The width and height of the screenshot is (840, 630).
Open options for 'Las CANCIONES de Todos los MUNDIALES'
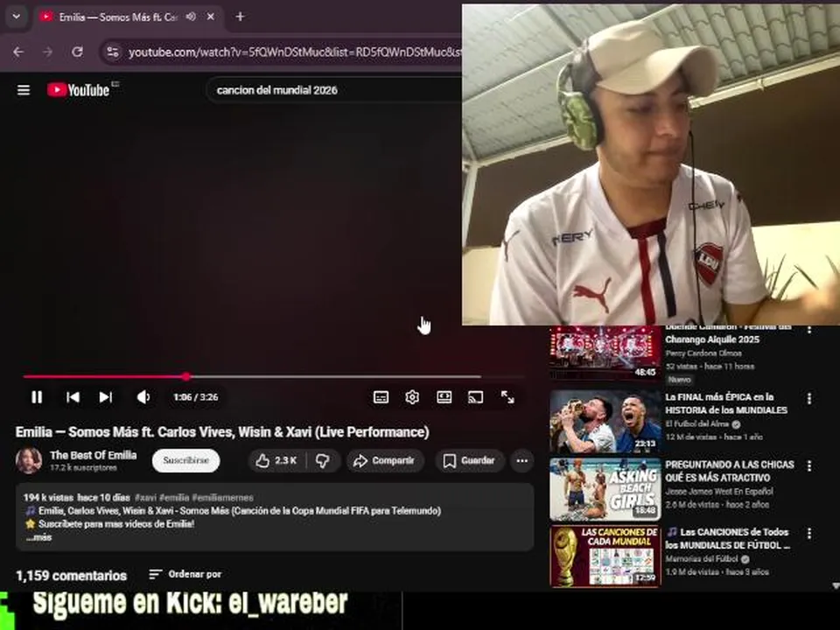pos(809,534)
